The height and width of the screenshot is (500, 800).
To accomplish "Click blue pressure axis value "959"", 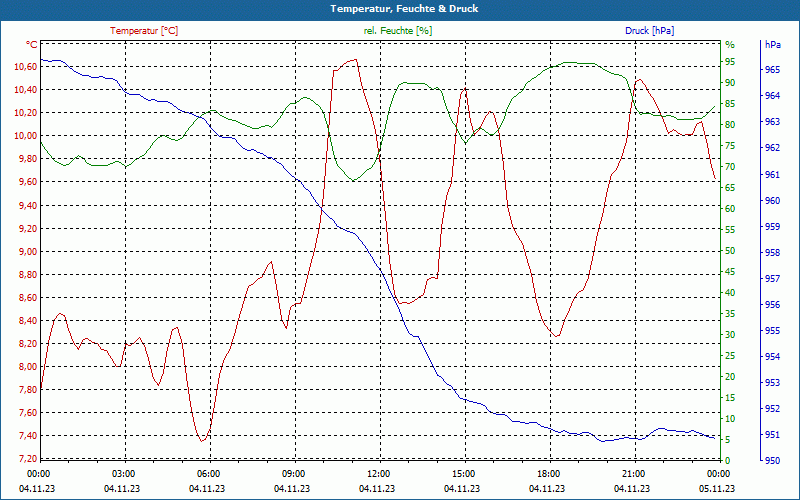I will pyautogui.click(x=773, y=227).
